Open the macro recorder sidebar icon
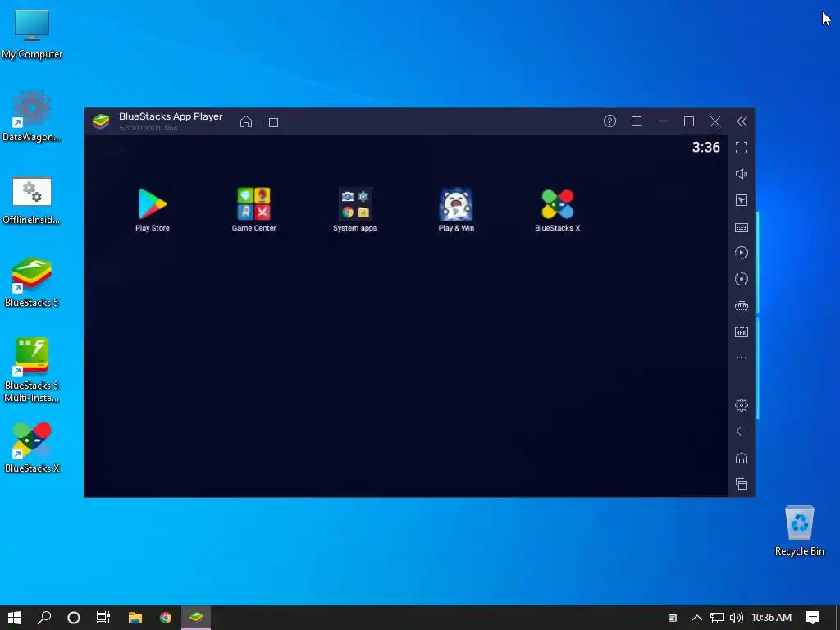 coord(742,305)
